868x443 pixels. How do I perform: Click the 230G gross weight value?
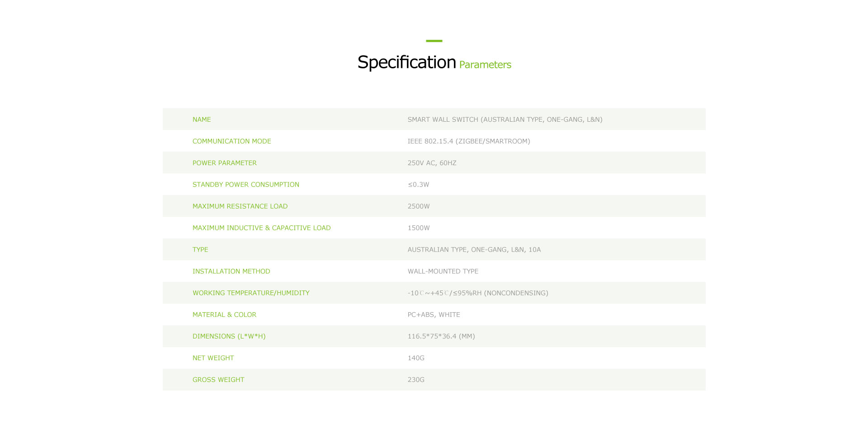click(416, 380)
